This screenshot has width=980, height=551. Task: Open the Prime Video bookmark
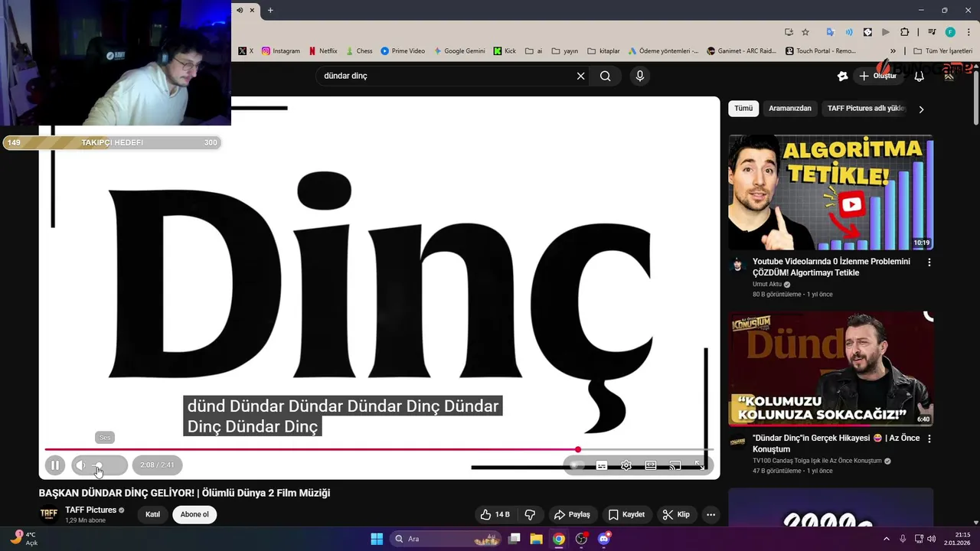pyautogui.click(x=403, y=51)
